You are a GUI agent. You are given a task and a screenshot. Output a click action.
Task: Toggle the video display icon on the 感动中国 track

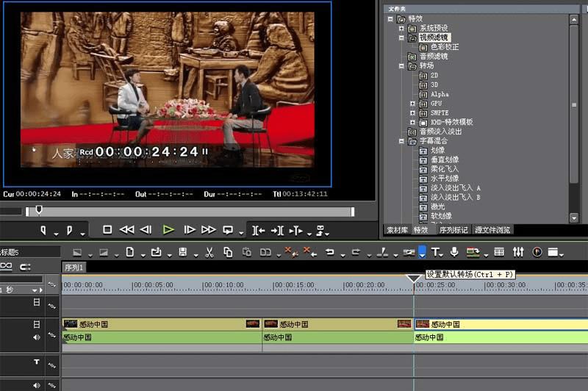click(37, 324)
